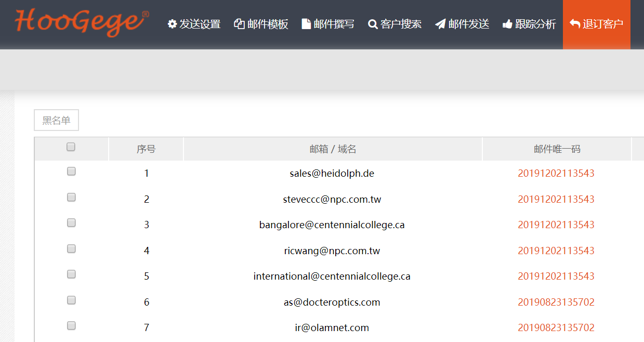Click the thumbs-up icon beside 跟踪分析
644x342 pixels.
[x=507, y=24]
